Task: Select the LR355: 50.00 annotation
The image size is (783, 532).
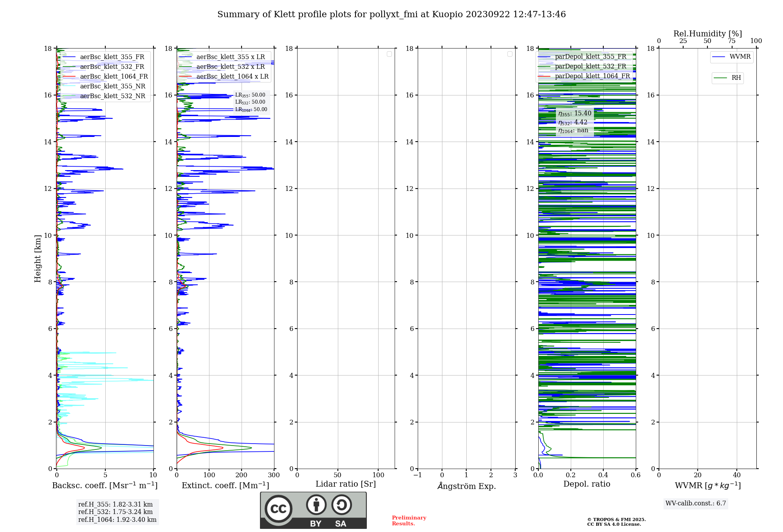Action: (x=250, y=95)
